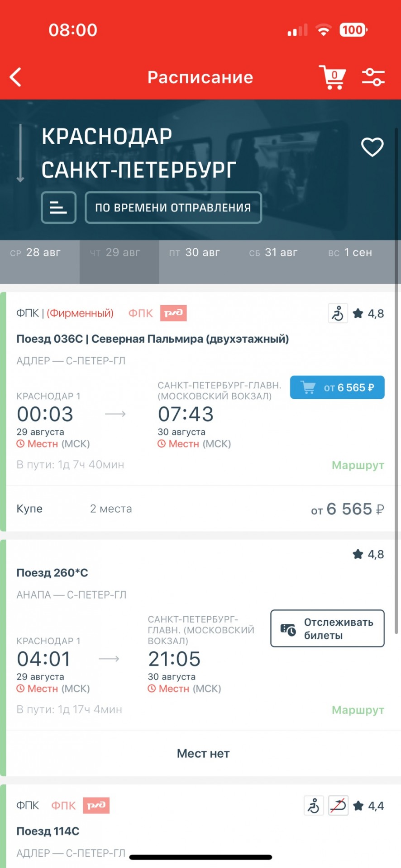Image resolution: width=401 pixels, height=868 pixels.
Task: Open Маршрут link for train 036С
Action: (358, 465)
